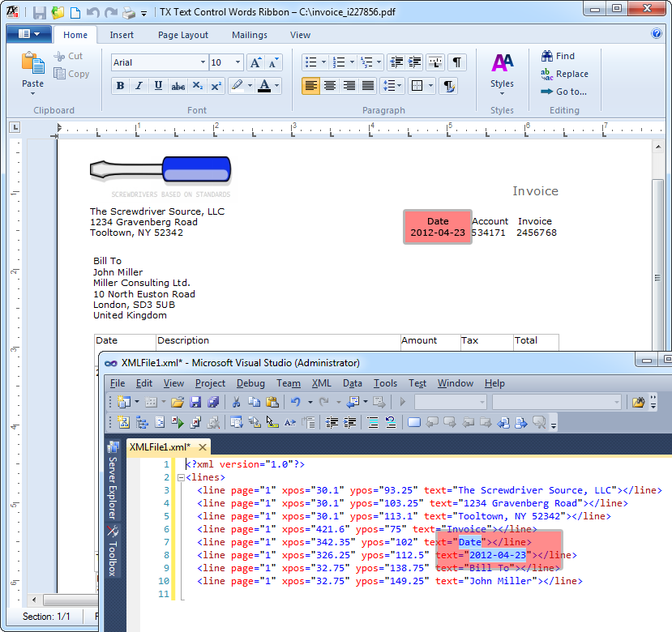672x632 pixels.
Task: Toggle Underline formatting
Action: point(158,86)
